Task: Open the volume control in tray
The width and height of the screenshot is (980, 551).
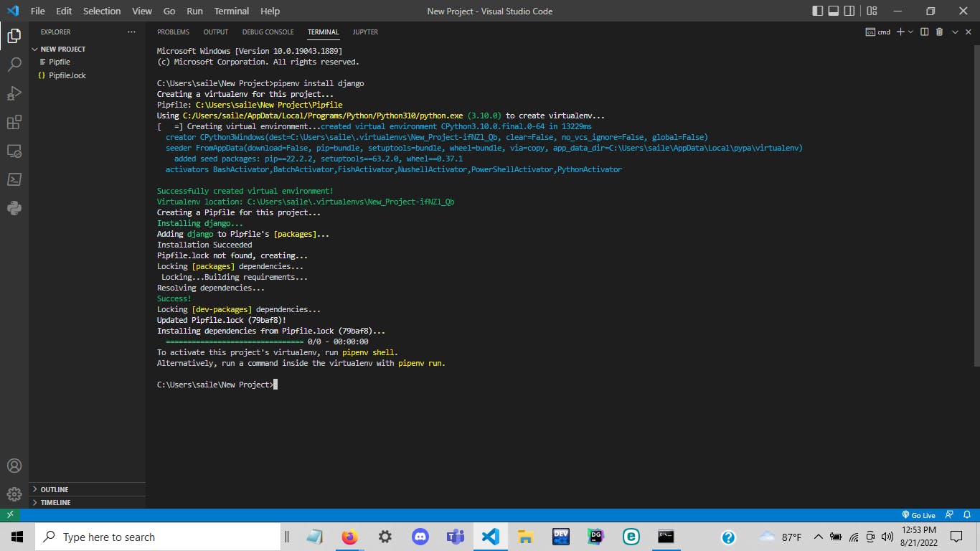Action: (x=887, y=537)
